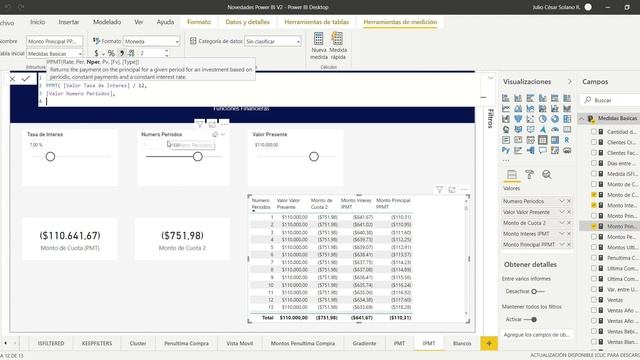Image resolution: width=640 pixels, height=360 pixels.
Task: Open the Formato Moneda dropdown
Action: pos(151,41)
